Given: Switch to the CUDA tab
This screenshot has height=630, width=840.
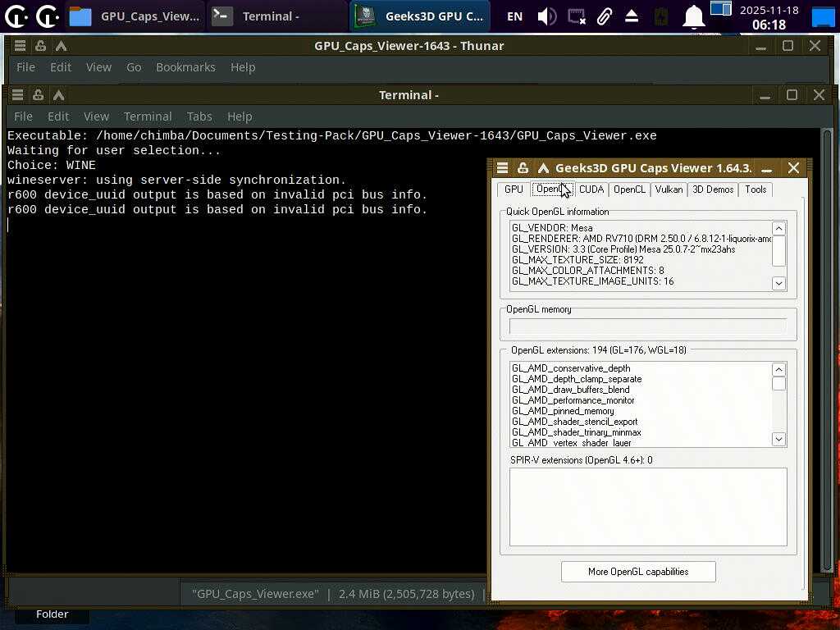Looking at the screenshot, I should coord(591,189).
